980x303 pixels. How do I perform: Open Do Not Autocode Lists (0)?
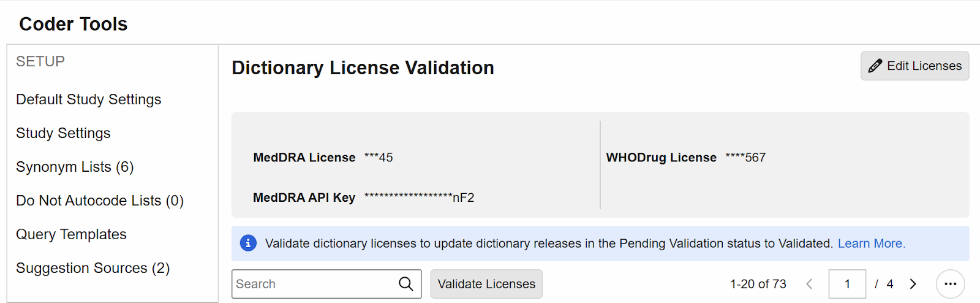tap(100, 201)
